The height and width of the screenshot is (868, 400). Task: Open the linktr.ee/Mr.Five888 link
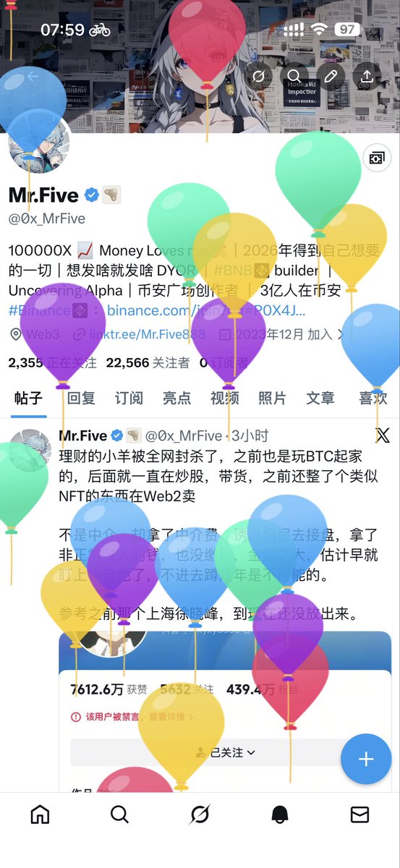pos(147,334)
